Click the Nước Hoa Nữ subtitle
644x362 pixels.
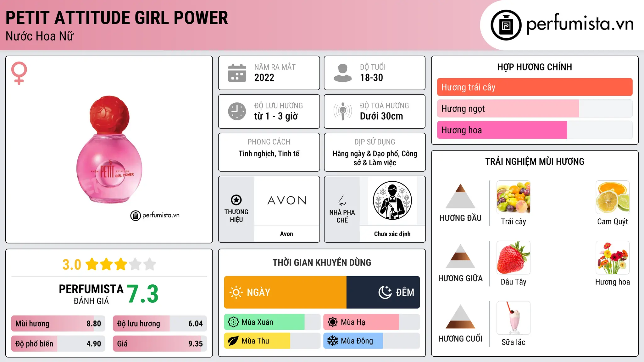(40, 36)
